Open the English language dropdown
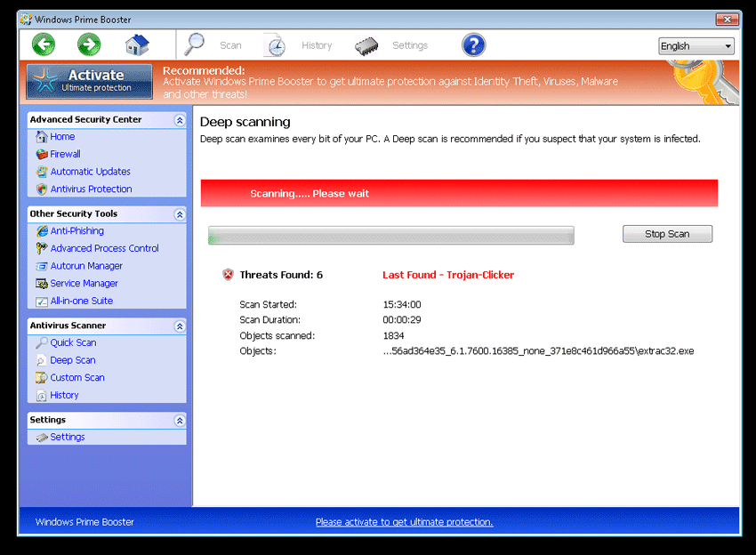Viewport: 756px width, 555px height. pyautogui.click(x=696, y=46)
